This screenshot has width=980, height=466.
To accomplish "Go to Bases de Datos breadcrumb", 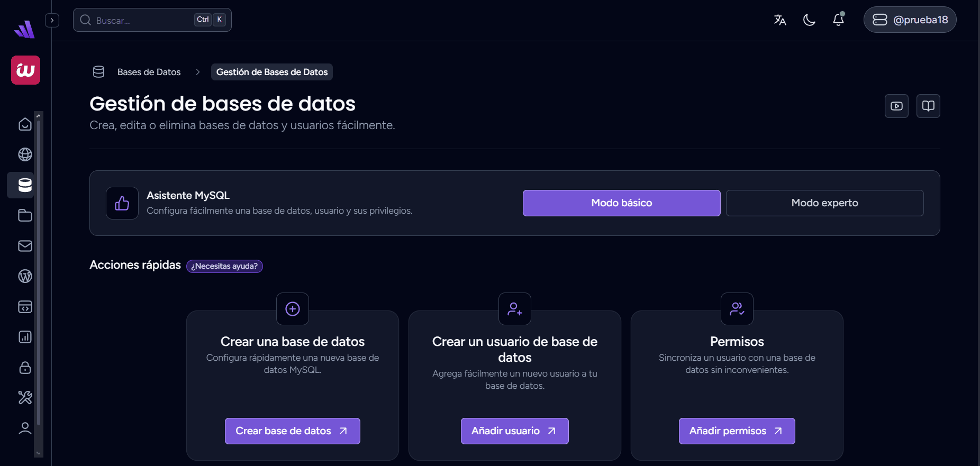I will (x=149, y=72).
